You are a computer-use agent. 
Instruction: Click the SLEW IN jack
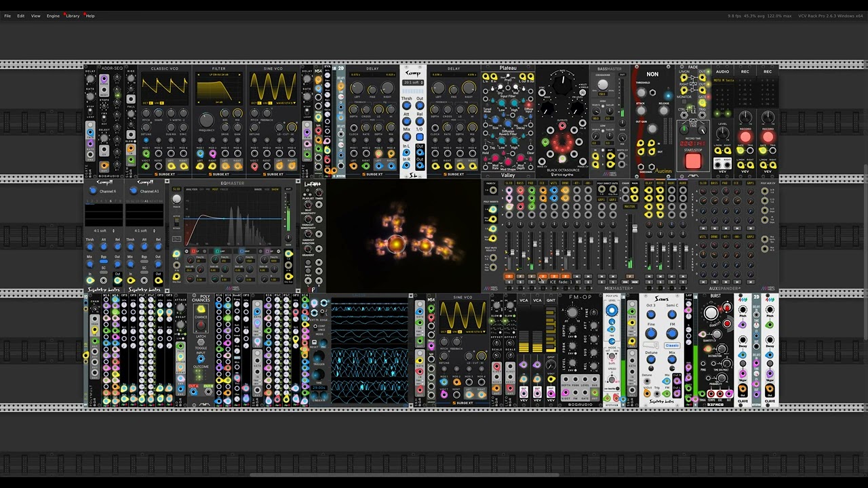click(x=131, y=148)
